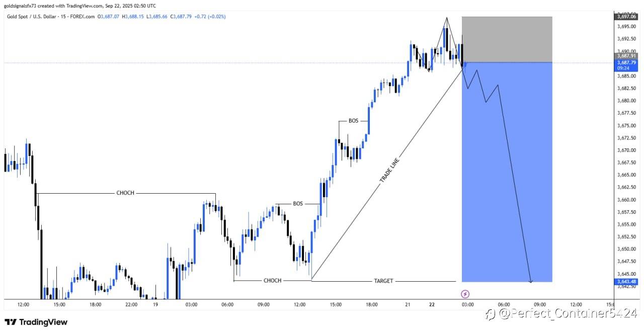Click the 22 date marker on time axis
644x334 pixels.
coord(432,304)
